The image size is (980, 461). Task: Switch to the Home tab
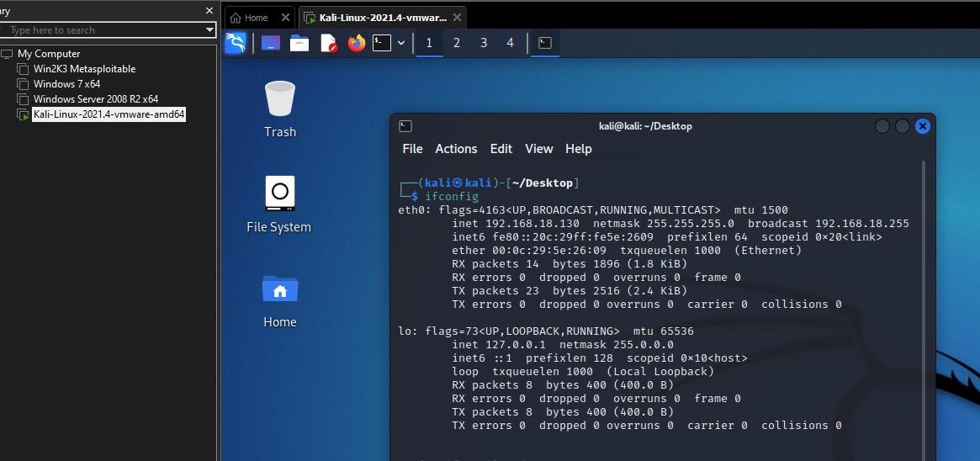tap(250, 18)
